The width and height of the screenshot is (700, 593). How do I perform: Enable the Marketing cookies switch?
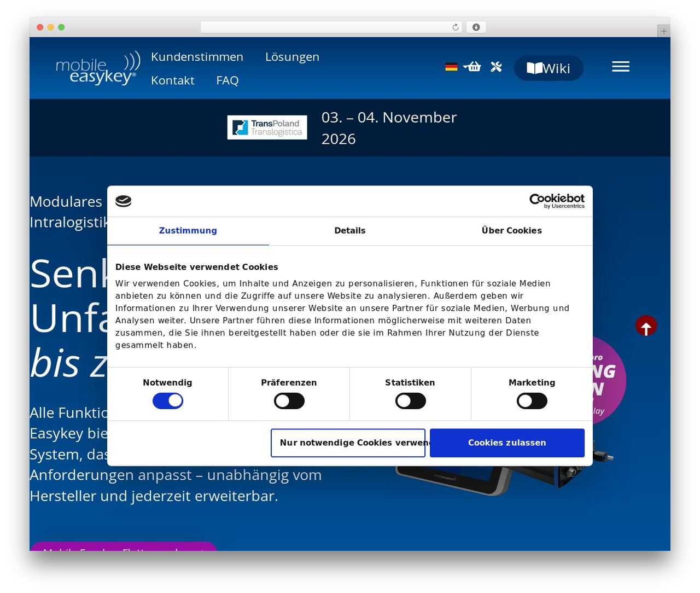tap(532, 401)
